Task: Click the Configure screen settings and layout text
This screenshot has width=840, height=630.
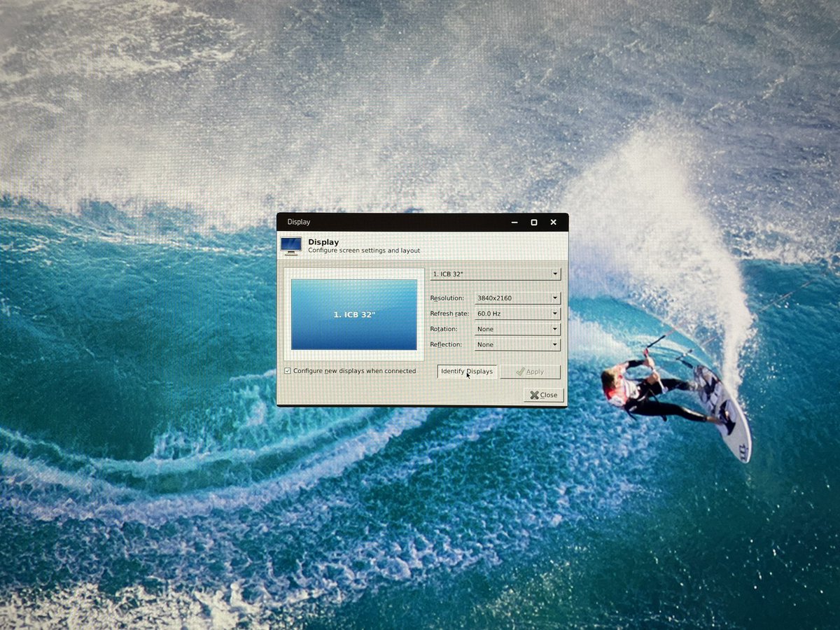Action: point(364,251)
